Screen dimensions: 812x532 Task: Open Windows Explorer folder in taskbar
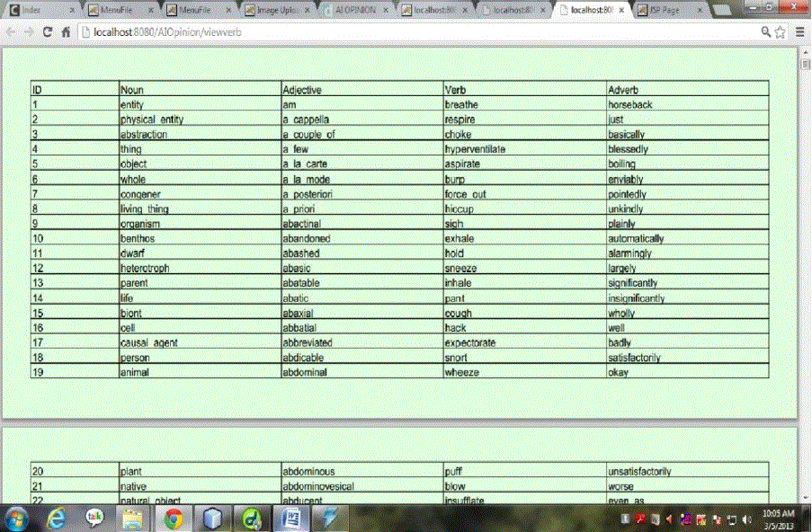coord(133,518)
